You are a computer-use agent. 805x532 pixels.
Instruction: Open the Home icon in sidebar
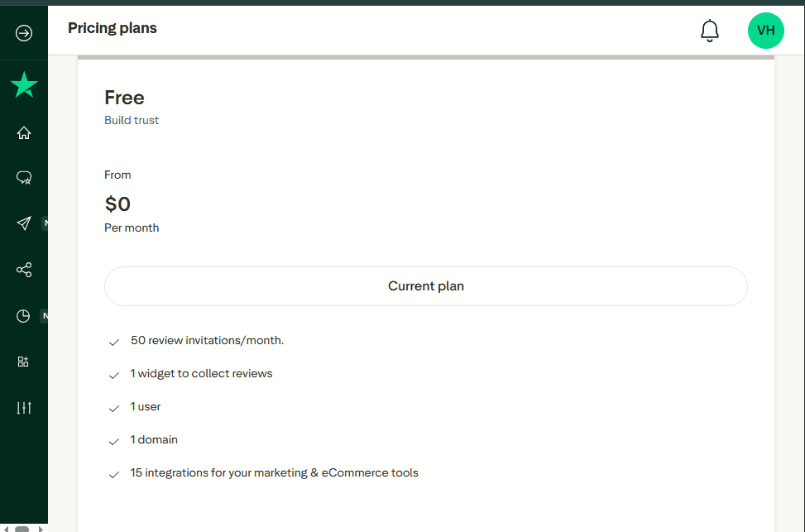click(24, 133)
